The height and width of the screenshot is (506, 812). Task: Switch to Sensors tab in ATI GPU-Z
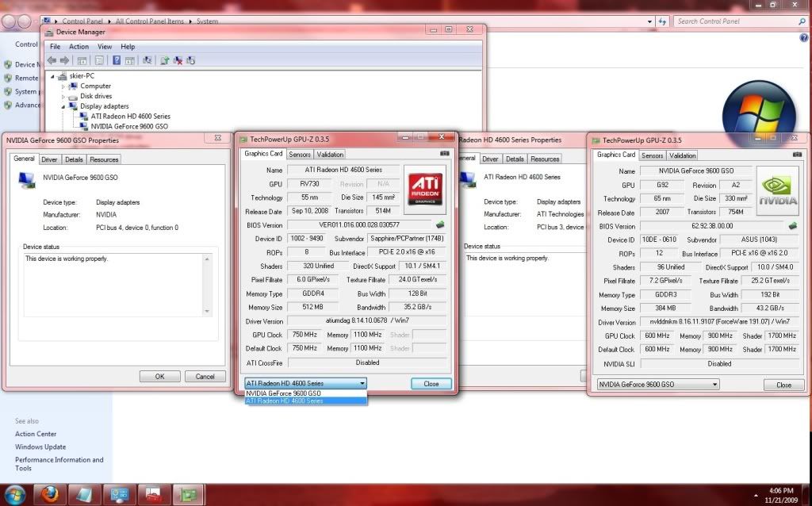point(300,155)
